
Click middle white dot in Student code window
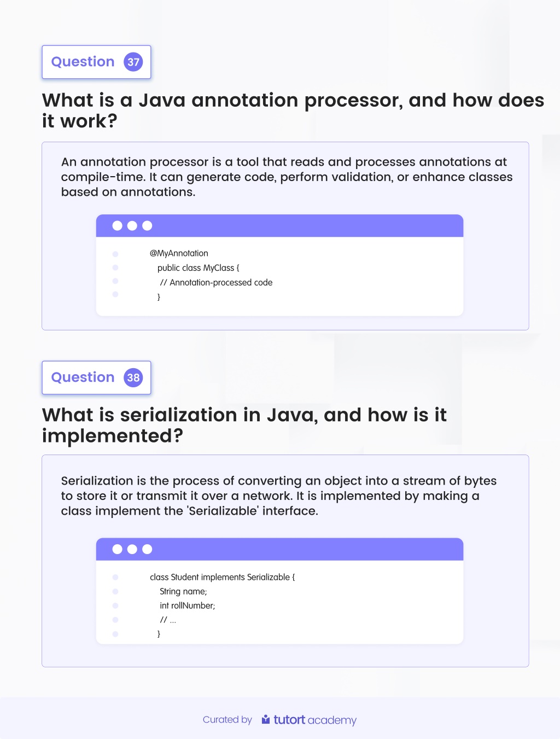132,549
